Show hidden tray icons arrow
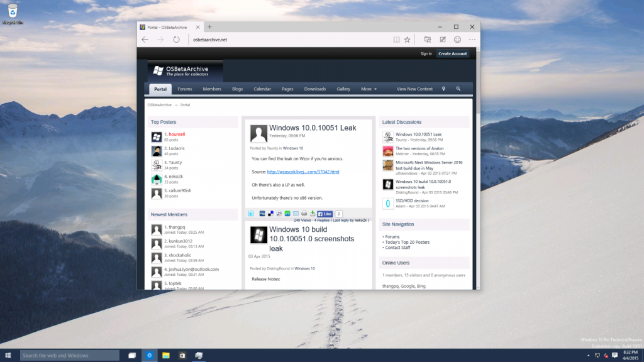 coord(588,356)
